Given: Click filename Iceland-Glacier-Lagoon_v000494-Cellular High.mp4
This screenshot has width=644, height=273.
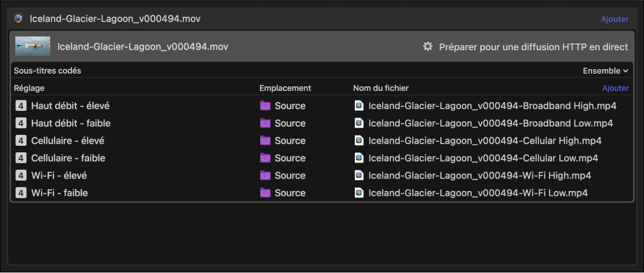Looking at the screenshot, I should (x=484, y=141).
